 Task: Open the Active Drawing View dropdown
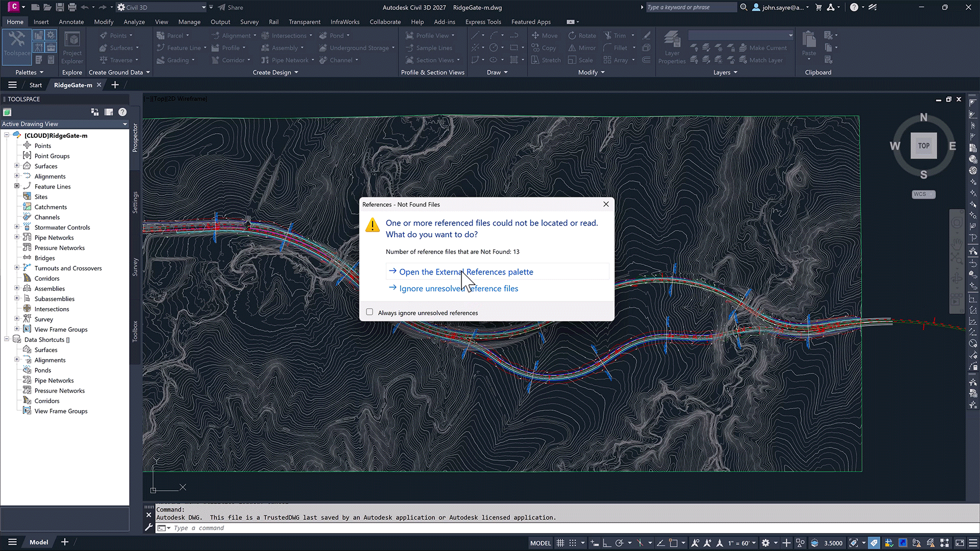(125, 124)
